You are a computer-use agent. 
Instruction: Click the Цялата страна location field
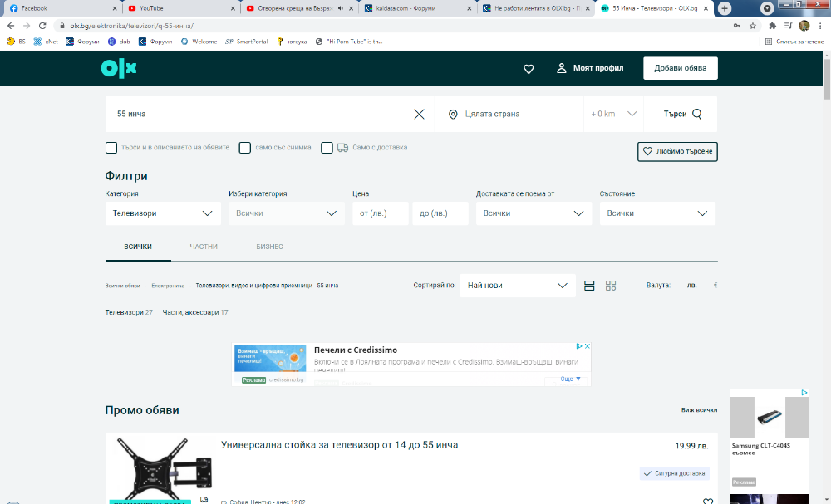[509, 114]
